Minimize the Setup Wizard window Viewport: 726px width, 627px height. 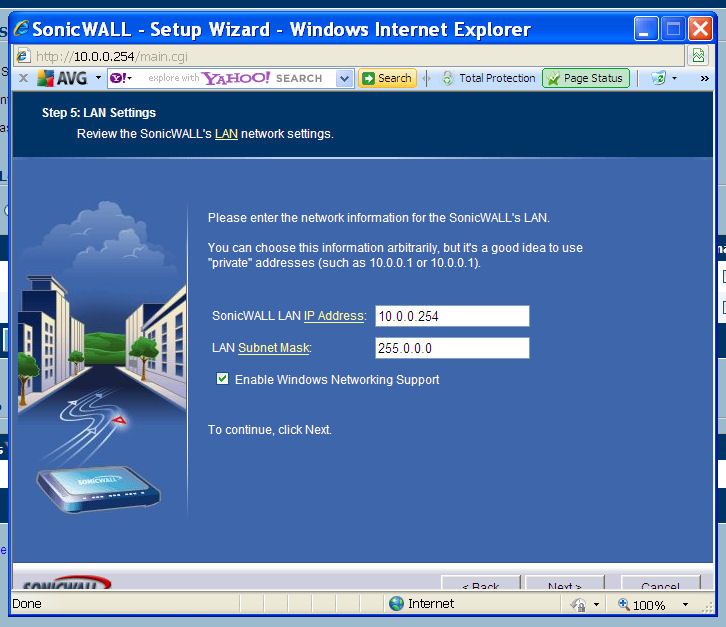646,29
